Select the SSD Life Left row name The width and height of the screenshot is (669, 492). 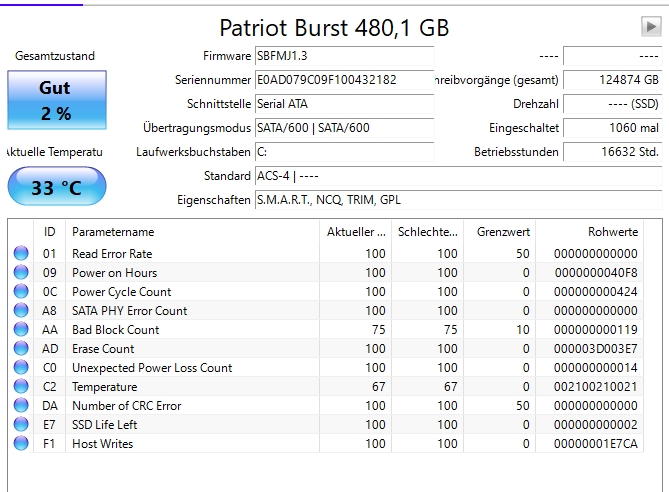[x=105, y=425]
